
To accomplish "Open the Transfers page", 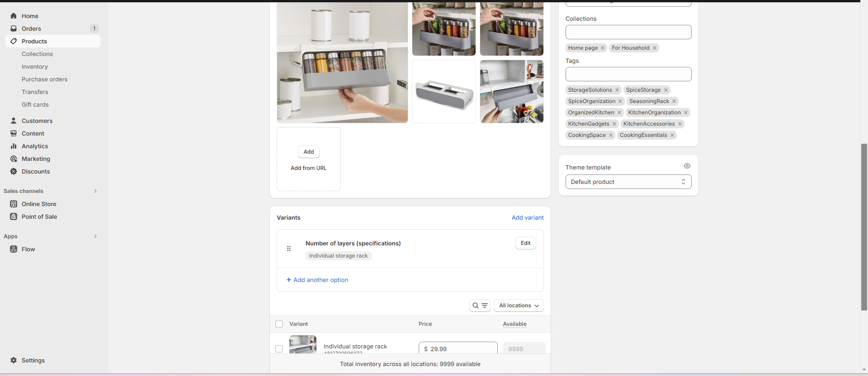I will click(35, 92).
